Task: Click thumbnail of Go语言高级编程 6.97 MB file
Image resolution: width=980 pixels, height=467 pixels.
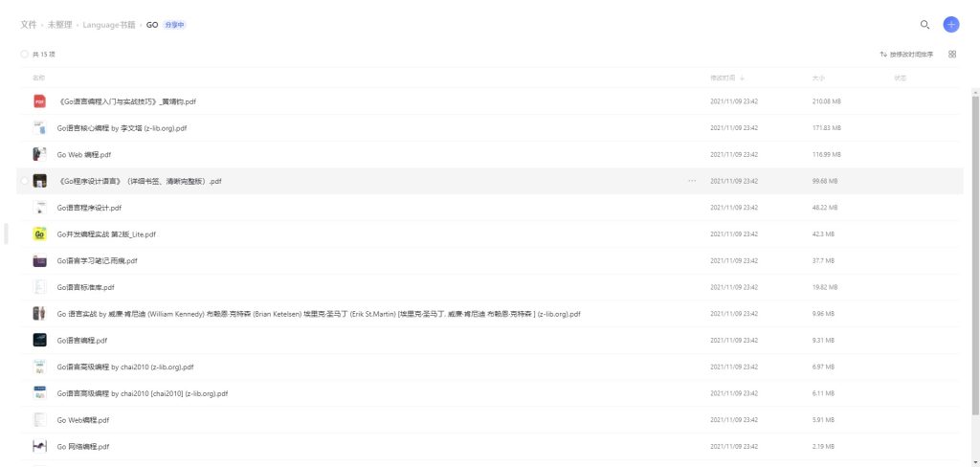Action: [x=39, y=367]
